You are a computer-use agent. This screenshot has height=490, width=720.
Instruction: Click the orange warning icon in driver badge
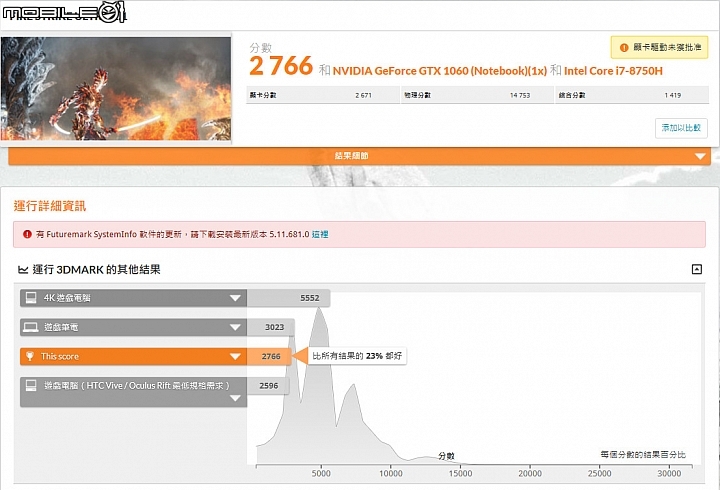[x=624, y=48]
